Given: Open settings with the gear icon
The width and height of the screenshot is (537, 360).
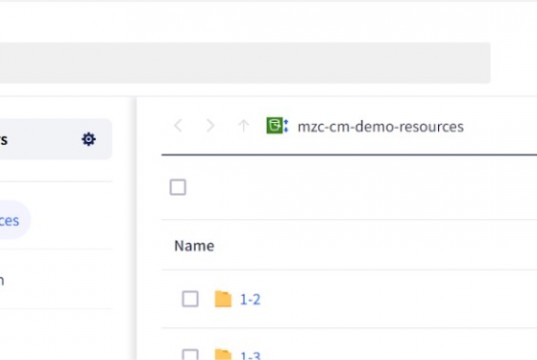Looking at the screenshot, I should click(89, 139).
